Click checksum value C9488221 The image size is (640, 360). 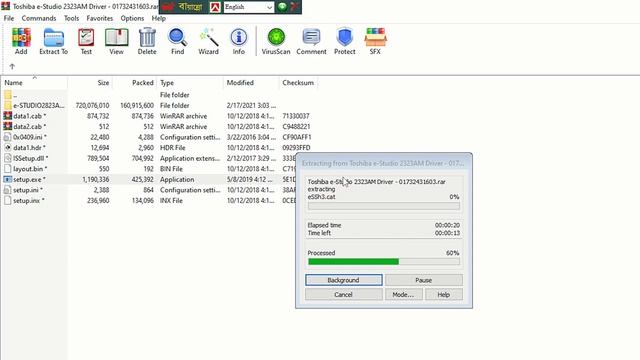click(x=296, y=127)
